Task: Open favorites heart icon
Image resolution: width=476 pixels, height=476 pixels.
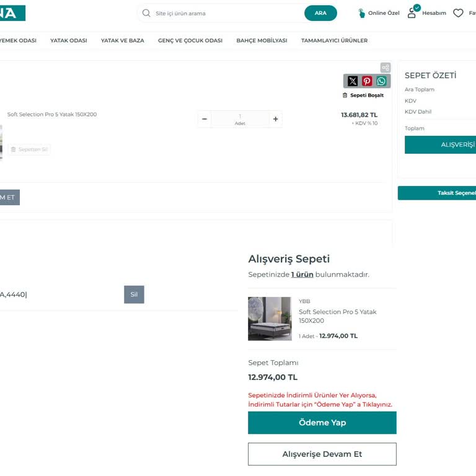Action: [x=458, y=13]
